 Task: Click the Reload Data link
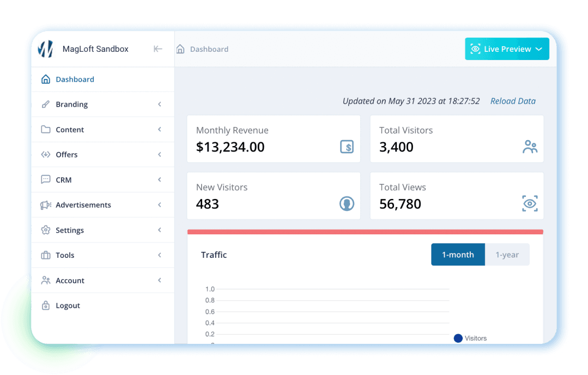[513, 101]
